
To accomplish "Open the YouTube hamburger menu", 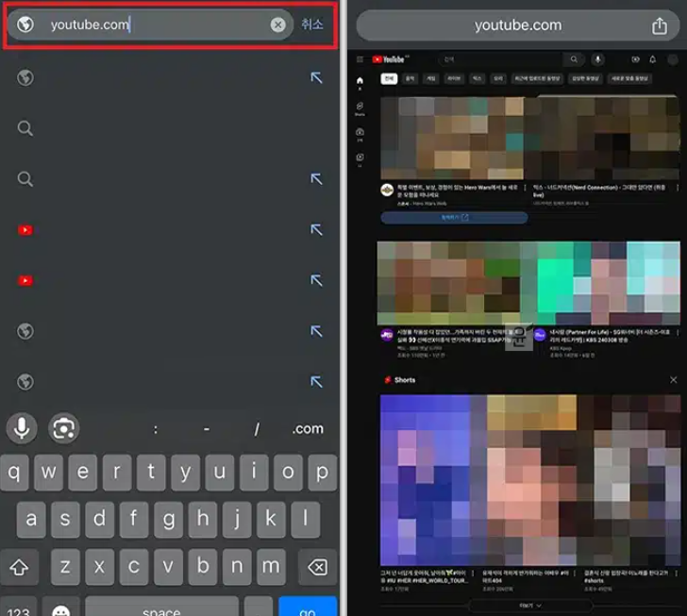I will [360, 59].
